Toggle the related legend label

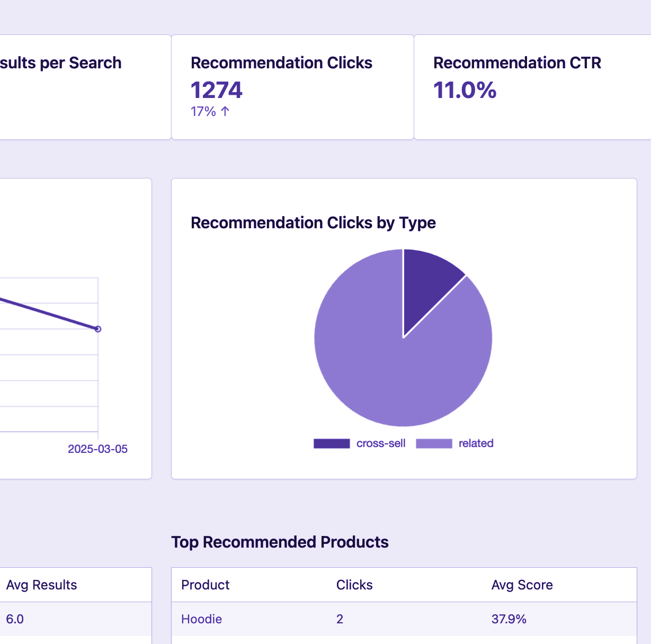pyautogui.click(x=476, y=443)
